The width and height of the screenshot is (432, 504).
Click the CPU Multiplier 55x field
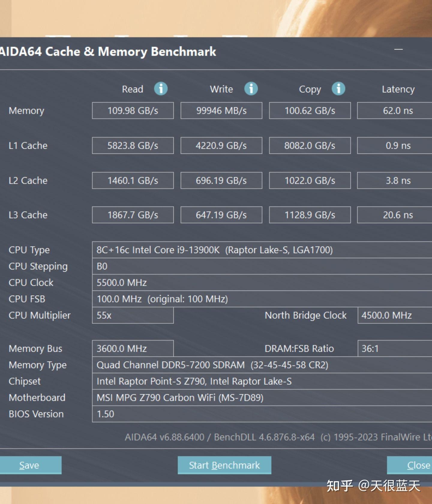tap(133, 315)
